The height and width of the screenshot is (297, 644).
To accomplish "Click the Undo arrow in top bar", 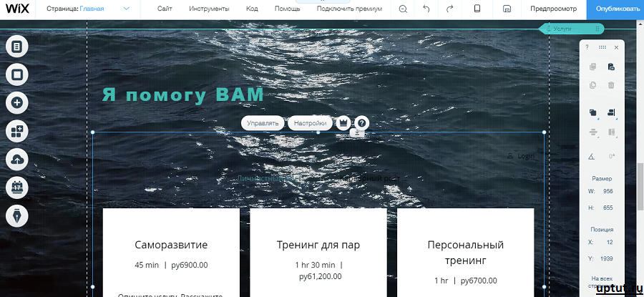I will [426, 9].
